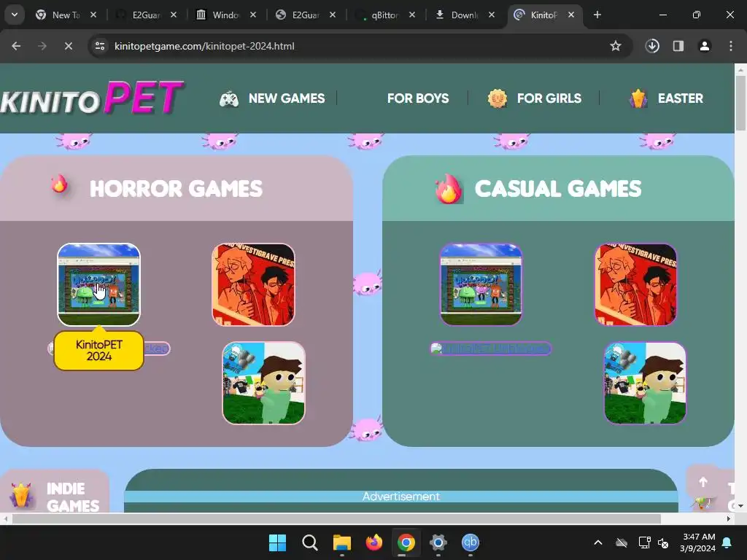Open Chrome downloads icon
This screenshot has height=560, width=747.
coord(652,46)
